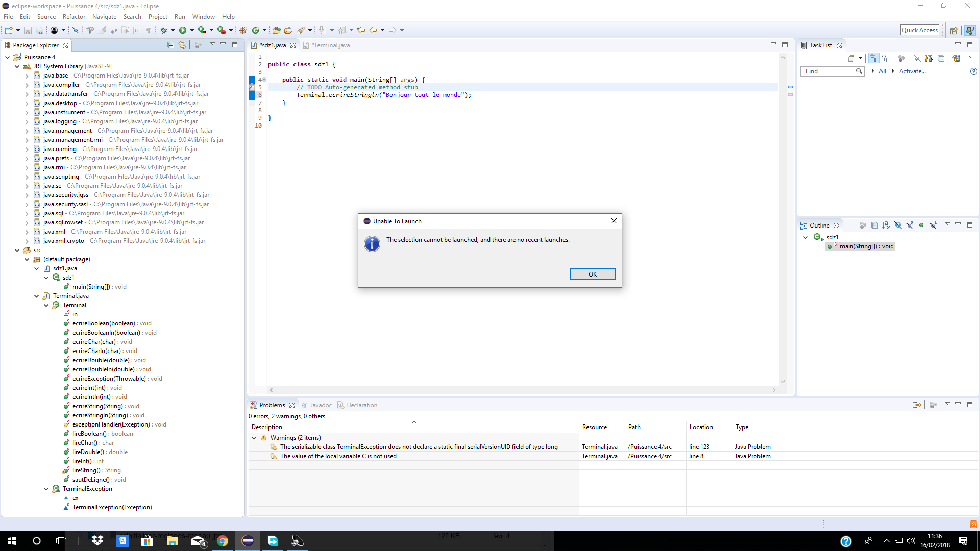Toggle Categorized view in Task List
Viewport: 980px width, 551px height.
[x=874, y=58]
